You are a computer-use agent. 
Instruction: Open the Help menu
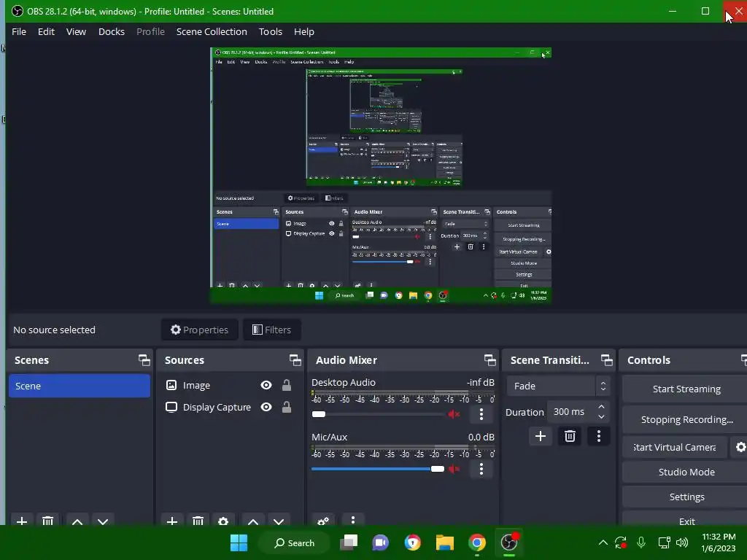[x=304, y=31]
